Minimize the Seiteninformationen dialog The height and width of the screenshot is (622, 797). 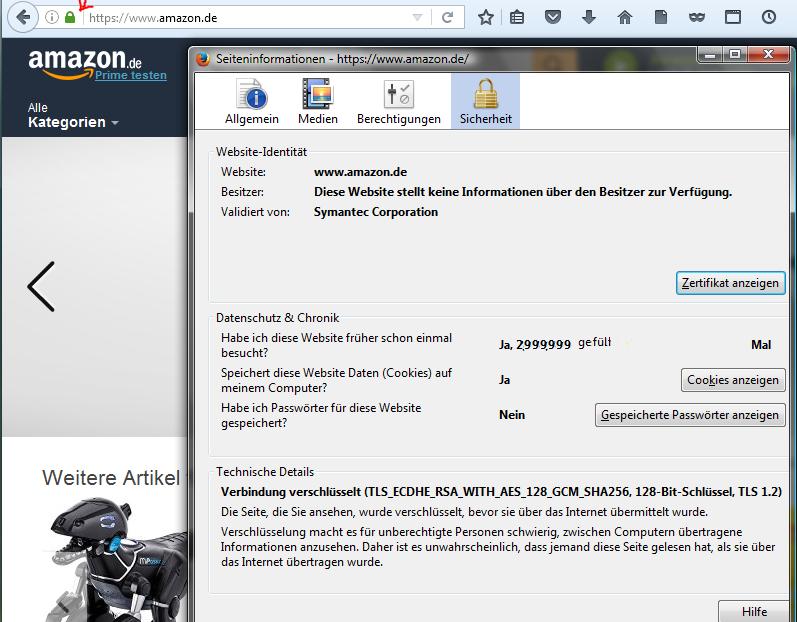click(x=711, y=54)
